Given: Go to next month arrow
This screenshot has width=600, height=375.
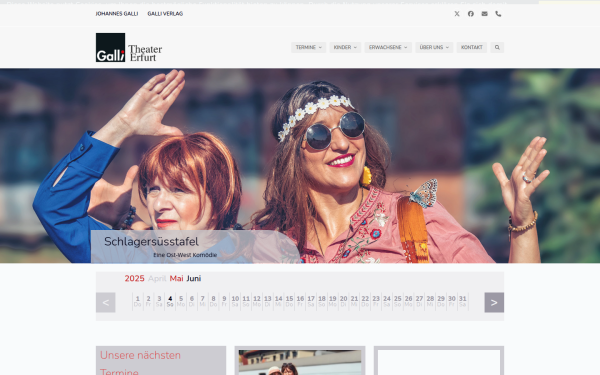Looking at the screenshot, I should 494,302.
